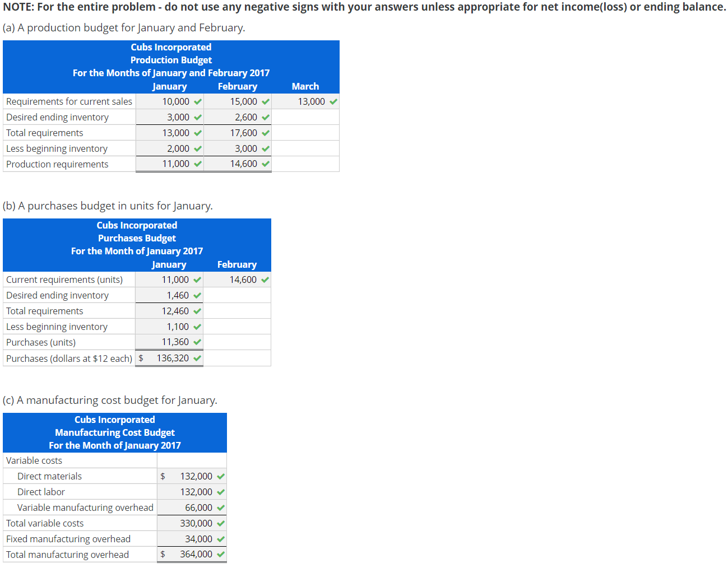Click the checkmark next to 34,000
Image resolution: width=728 pixels, height=568 pixels.
(x=221, y=539)
